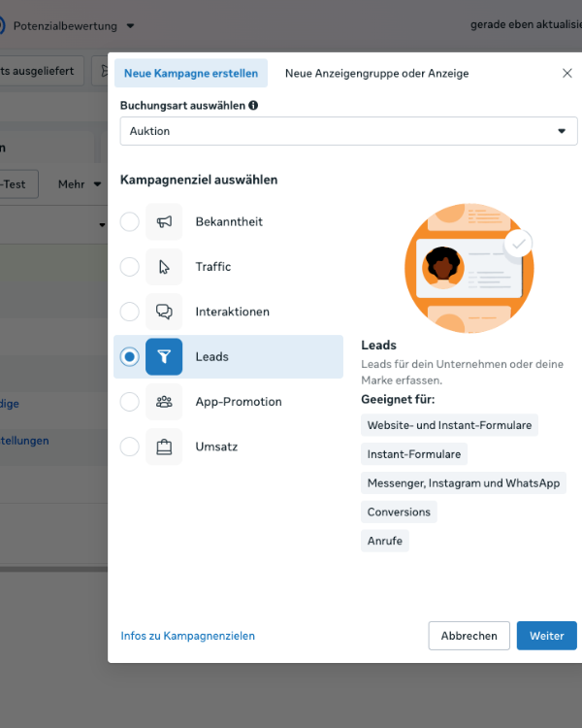Open the Auktion booking type dropdown
Viewport: 582px width, 728px height.
[346, 131]
